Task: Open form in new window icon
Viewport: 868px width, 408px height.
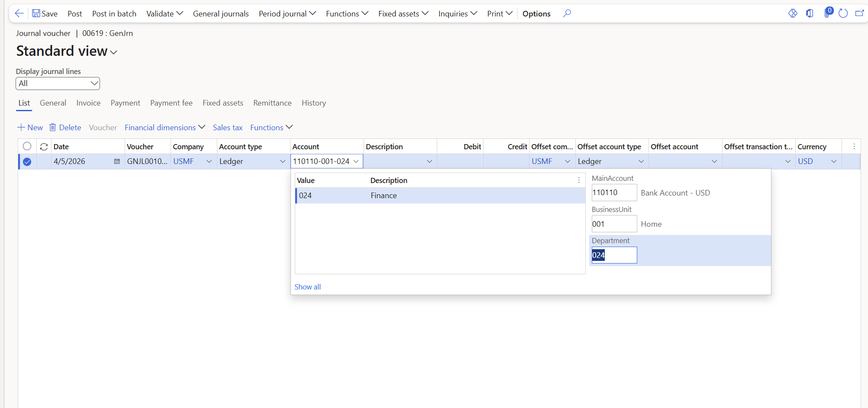Action: click(x=859, y=13)
